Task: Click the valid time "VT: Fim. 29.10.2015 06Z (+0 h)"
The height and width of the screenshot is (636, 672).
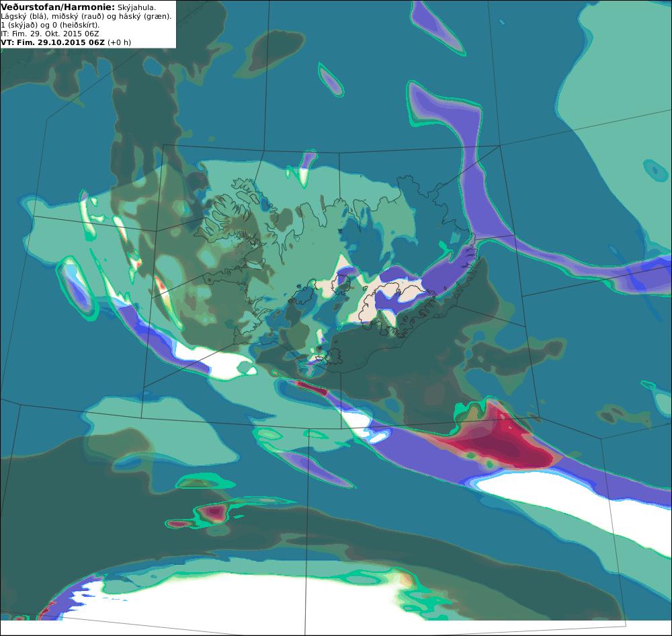Action: click(x=66, y=42)
